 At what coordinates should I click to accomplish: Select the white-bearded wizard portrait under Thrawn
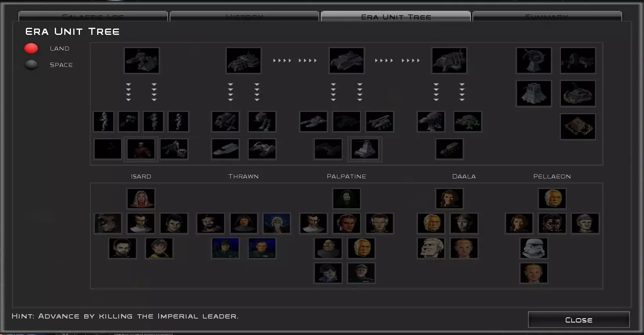(277, 223)
